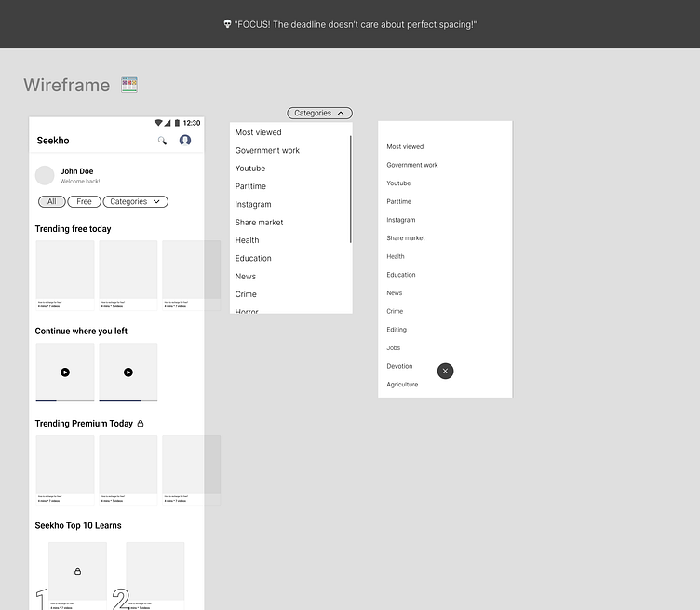Click the battery icon in phone status bar
The height and width of the screenshot is (610, 700).
point(177,123)
